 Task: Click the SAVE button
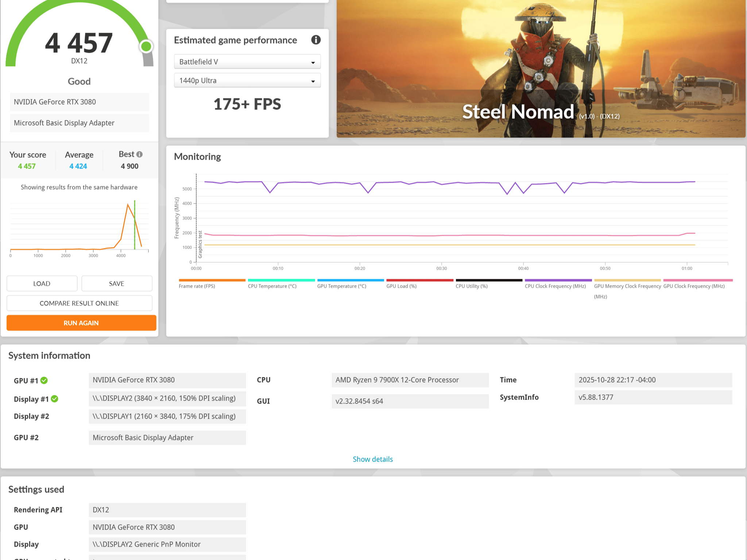(117, 284)
